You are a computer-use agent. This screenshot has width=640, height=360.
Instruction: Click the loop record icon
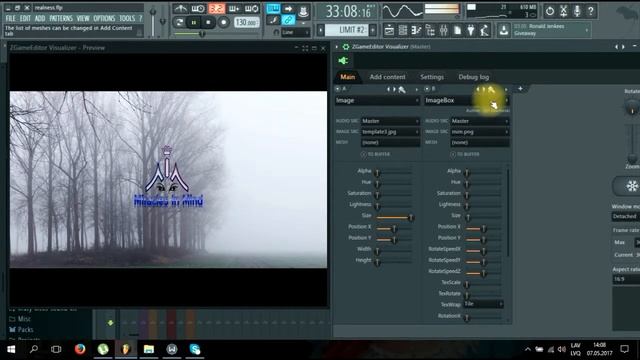pos(251,9)
